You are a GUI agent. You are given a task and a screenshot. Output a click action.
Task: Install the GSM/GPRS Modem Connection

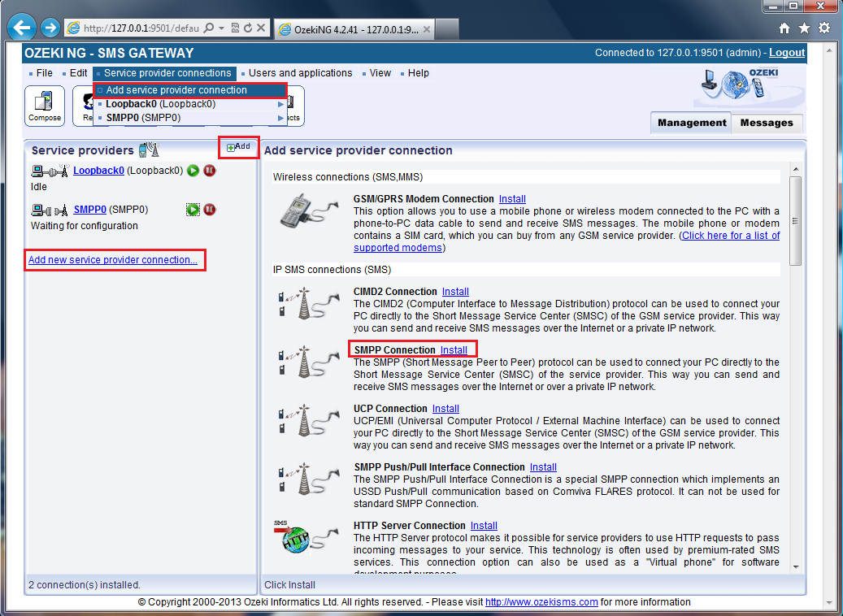(512, 199)
